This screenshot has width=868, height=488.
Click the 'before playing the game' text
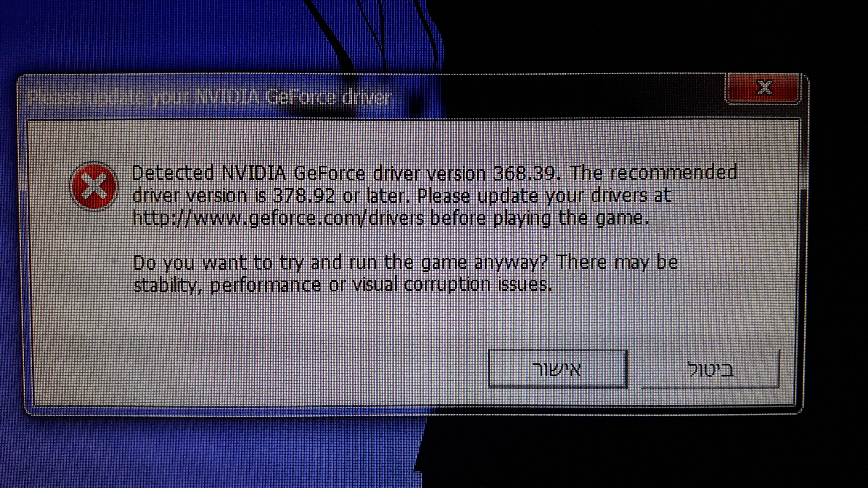point(539,218)
